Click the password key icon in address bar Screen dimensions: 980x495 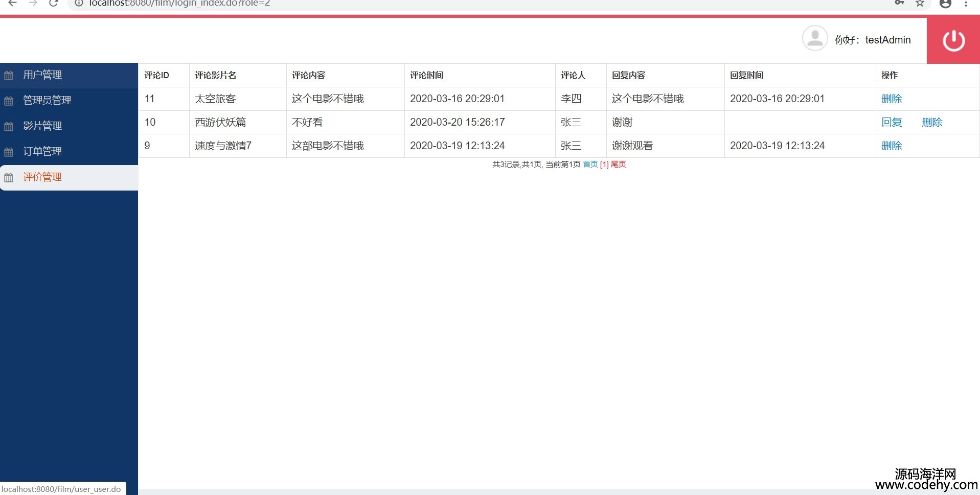point(899,3)
